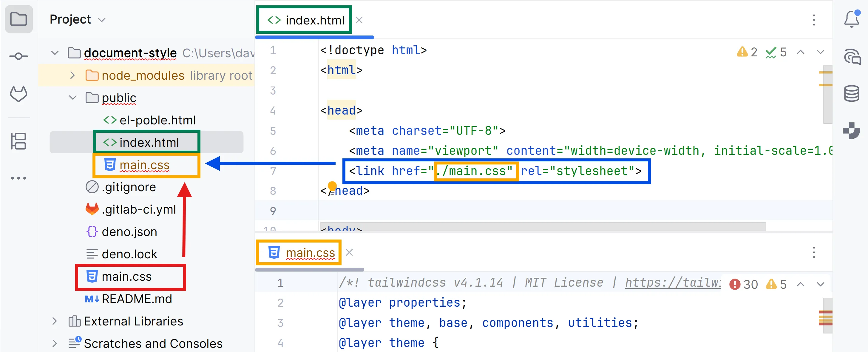The width and height of the screenshot is (868, 352).
Task: Select the README.md file in the tree
Action: click(x=137, y=299)
